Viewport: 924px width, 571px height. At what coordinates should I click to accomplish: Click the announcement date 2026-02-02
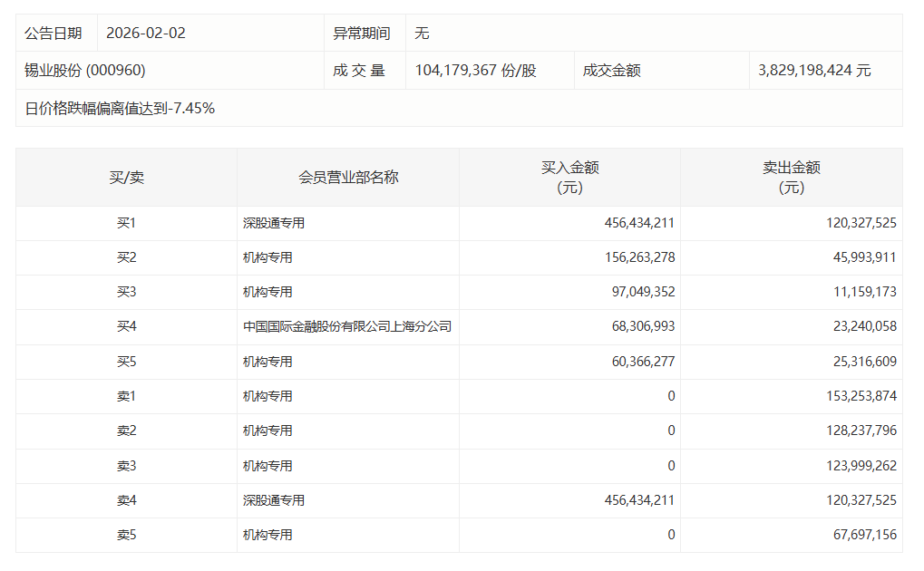(x=145, y=34)
